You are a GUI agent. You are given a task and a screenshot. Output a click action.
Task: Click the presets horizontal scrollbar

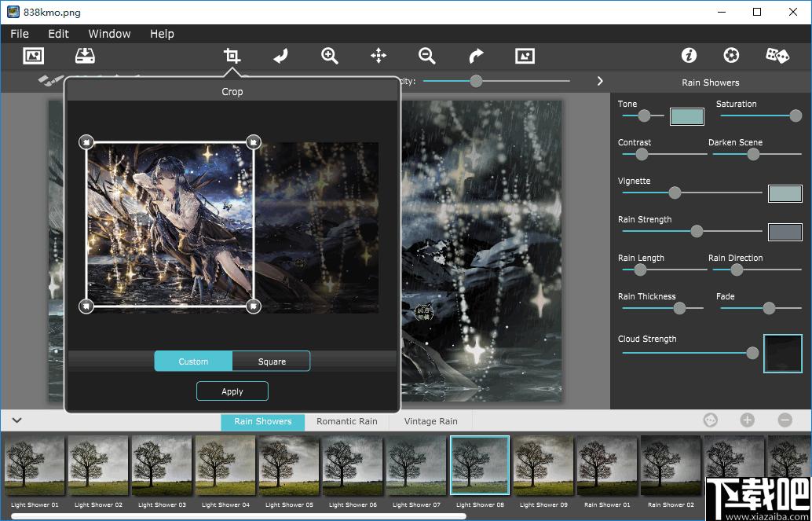(238, 516)
